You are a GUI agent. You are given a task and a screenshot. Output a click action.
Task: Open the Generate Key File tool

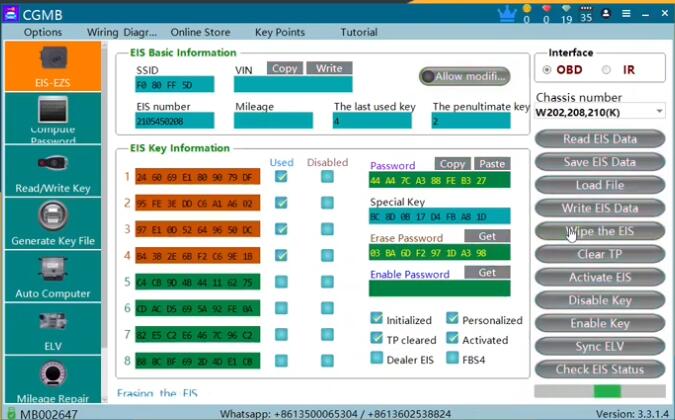50,223
